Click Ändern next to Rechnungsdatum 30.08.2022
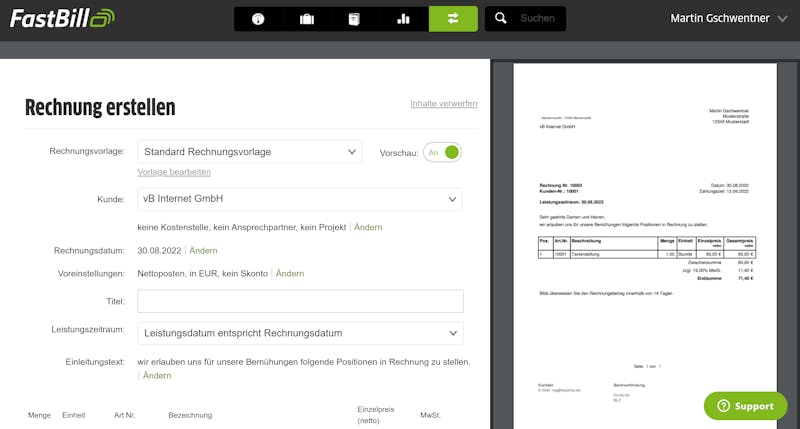This screenshot has height=429, width=800. point(203,250)
